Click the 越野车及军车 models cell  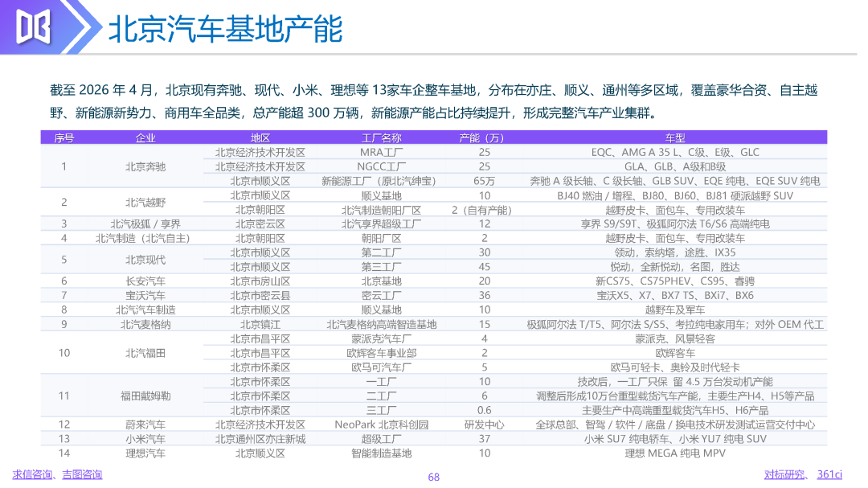click(x=675, y=310)
